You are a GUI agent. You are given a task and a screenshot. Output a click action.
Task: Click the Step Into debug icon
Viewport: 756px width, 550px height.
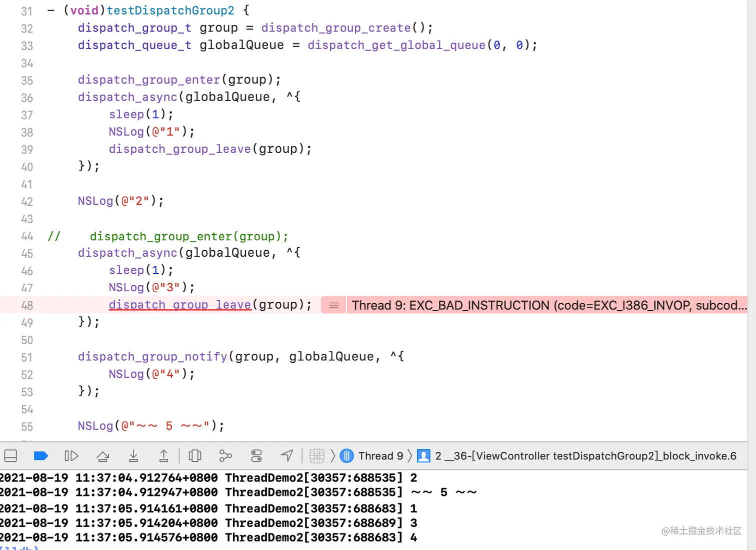[x=133, y=456]
